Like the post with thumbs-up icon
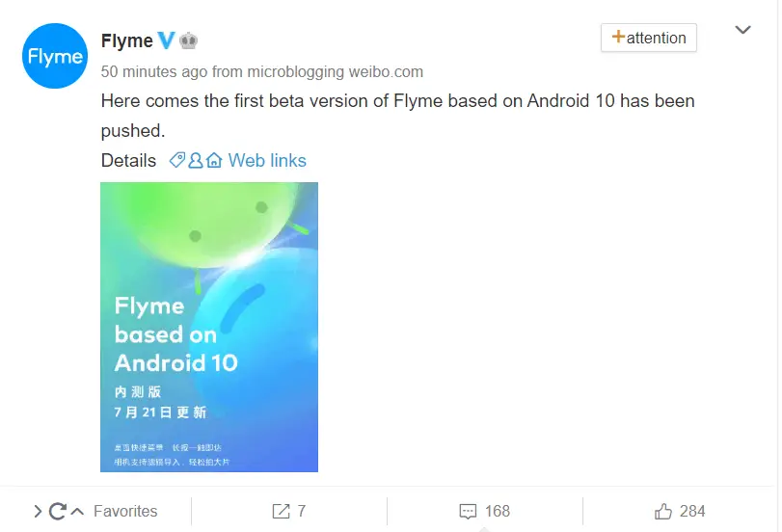 tap(662, 511)
